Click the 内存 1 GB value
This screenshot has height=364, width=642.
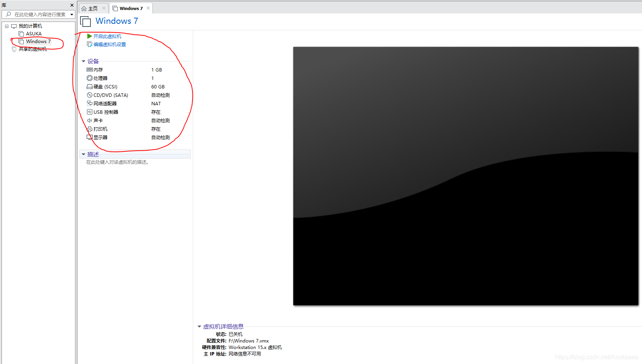pos(157,70)
